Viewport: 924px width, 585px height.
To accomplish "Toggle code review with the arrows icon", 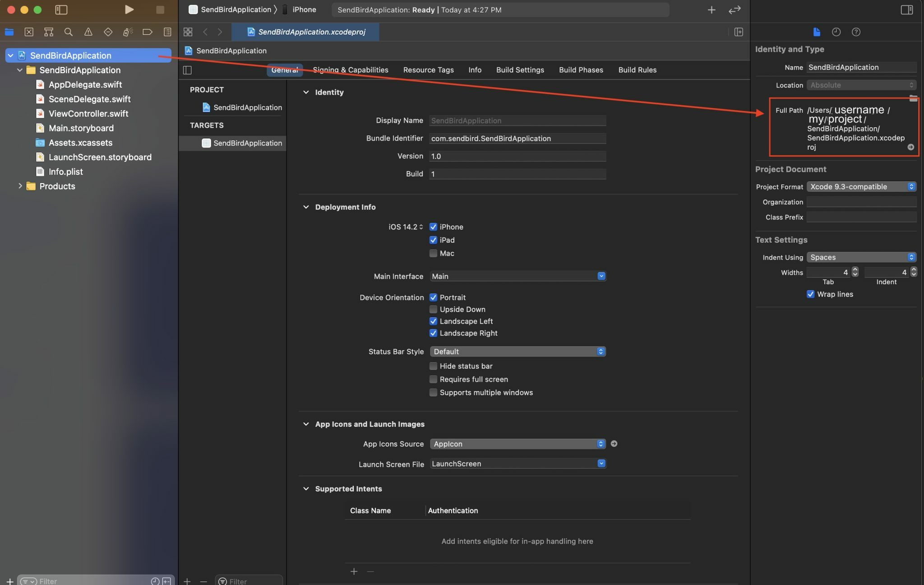I will [735, 9].
